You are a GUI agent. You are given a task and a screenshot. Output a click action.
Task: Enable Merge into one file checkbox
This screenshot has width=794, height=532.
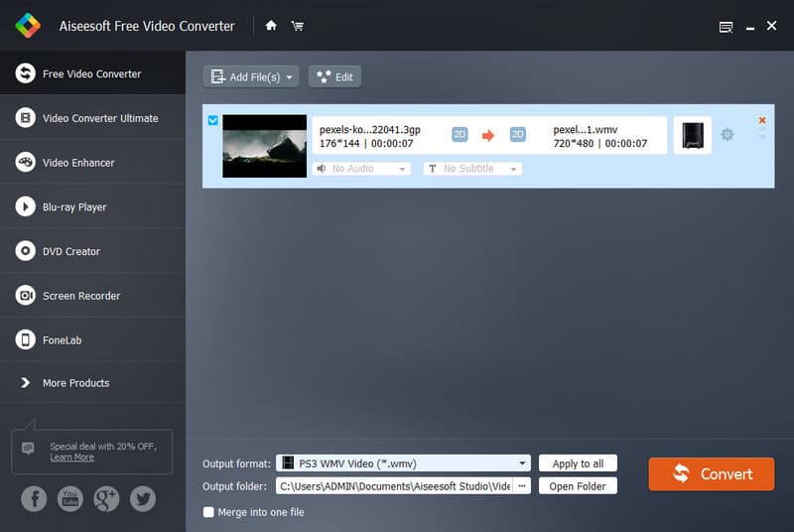[x=208, y=512]
